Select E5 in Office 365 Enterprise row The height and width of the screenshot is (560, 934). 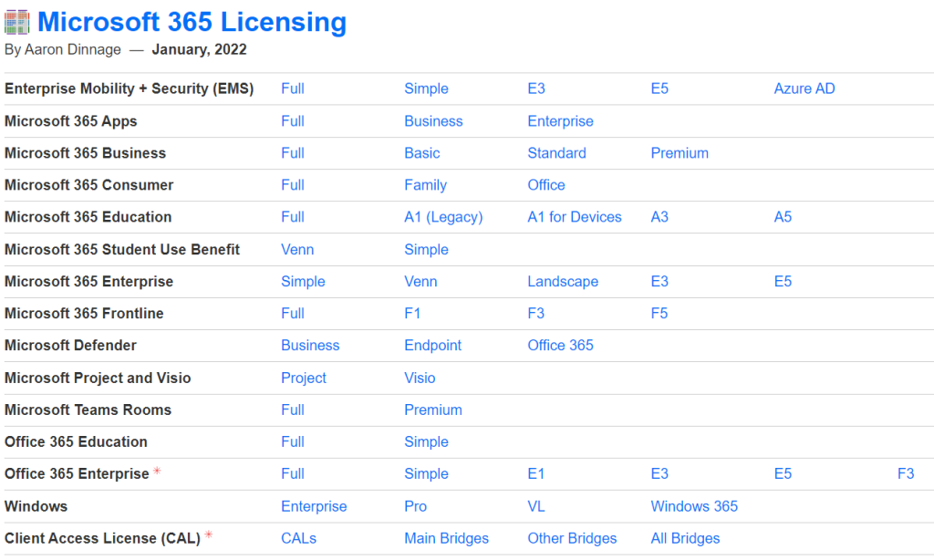tap(783, 473)
